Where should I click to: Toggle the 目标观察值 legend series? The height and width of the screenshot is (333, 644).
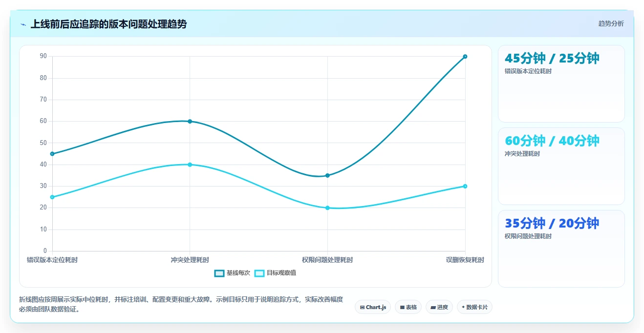coord(275,273)
